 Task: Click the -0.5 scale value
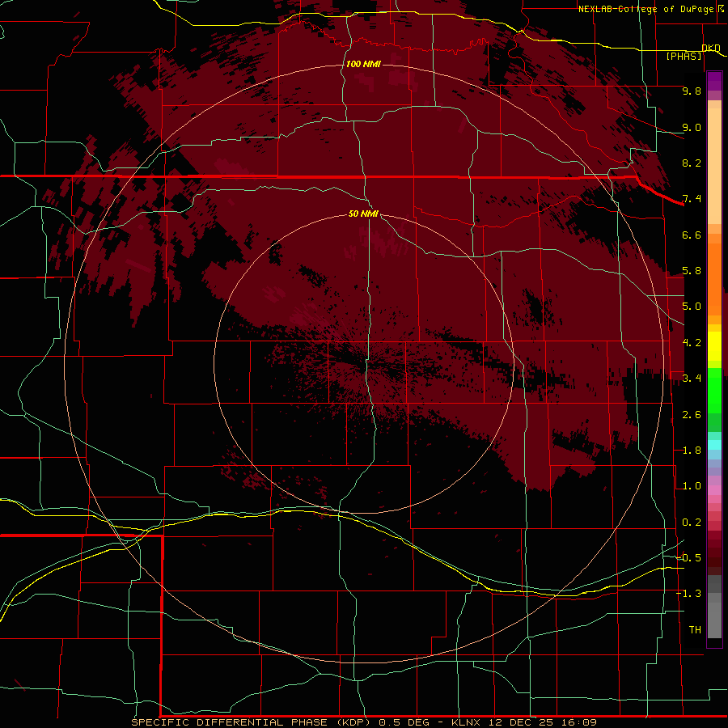click(x=688, y=558)
